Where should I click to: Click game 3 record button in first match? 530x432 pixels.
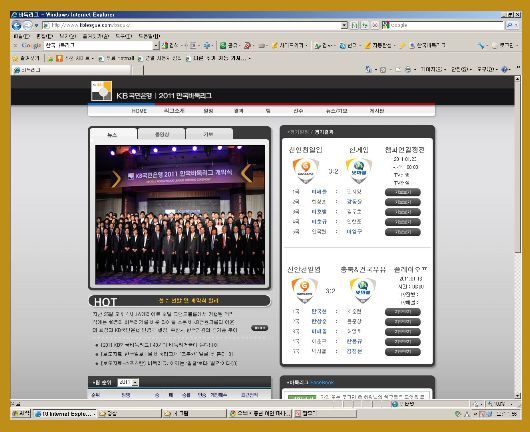click(403, 212)
